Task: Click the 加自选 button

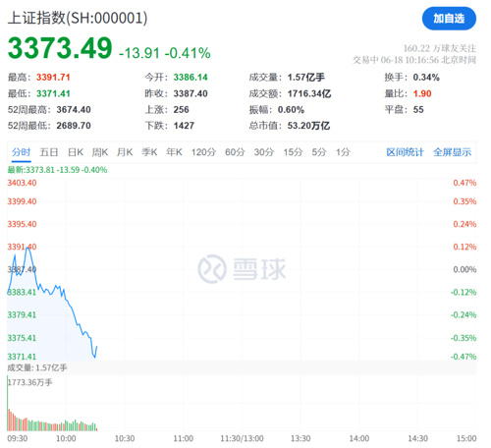Action: tap(449, 19)
